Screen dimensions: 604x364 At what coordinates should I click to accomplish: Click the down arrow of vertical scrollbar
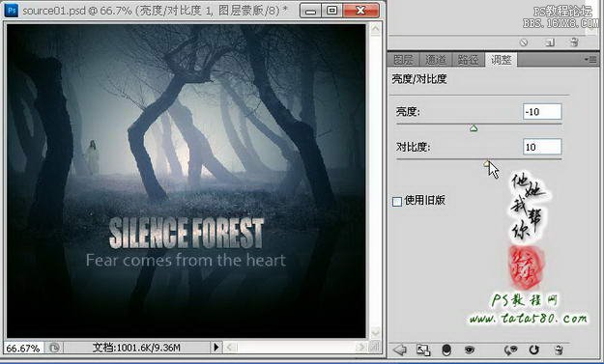pyautogui.click(x=376, y=332)
